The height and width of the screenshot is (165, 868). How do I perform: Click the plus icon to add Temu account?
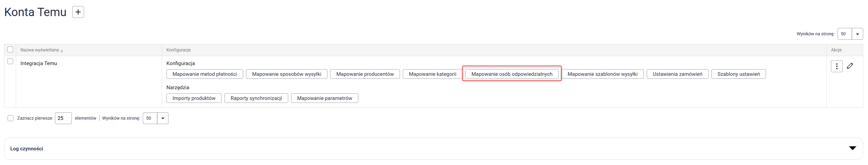pos(78,12)
